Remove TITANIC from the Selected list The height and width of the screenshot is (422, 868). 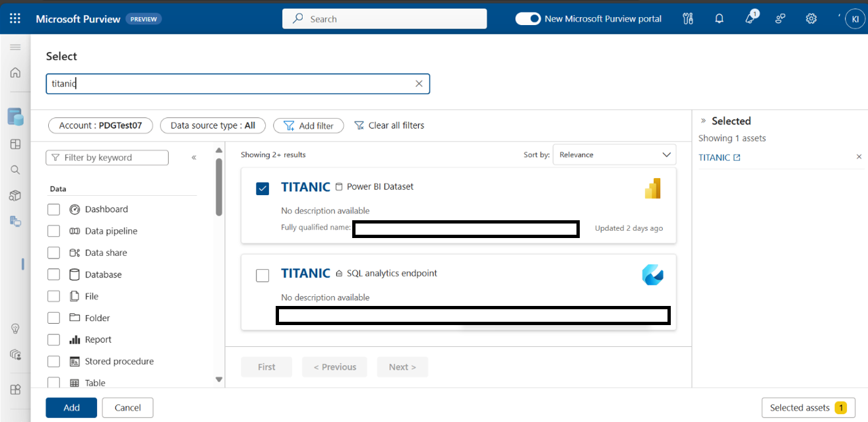click(859, 157)
